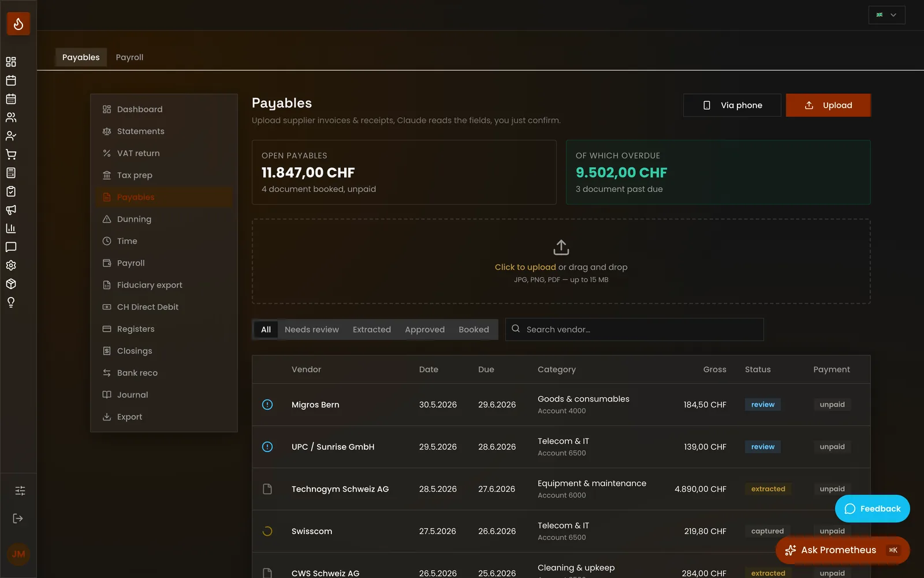Click the Swisscom vendor row name

pyautogui.click(x=312, y=531)
